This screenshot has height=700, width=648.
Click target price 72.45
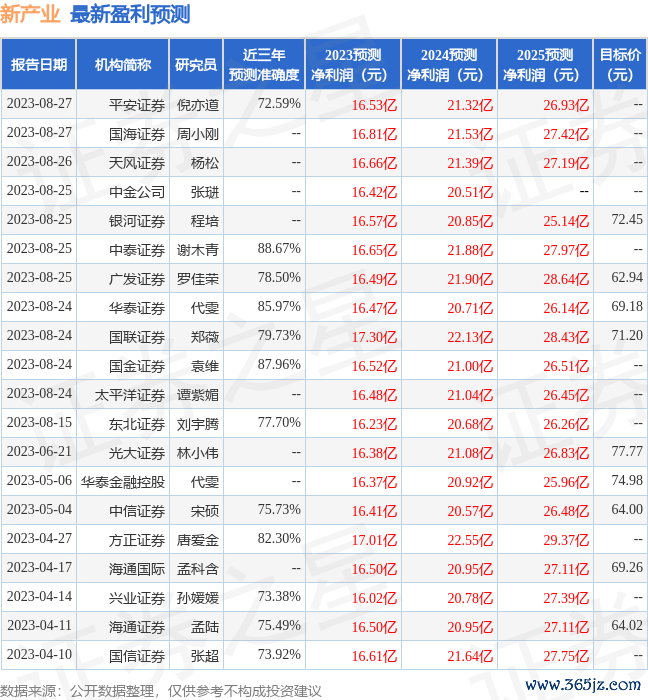627,219
